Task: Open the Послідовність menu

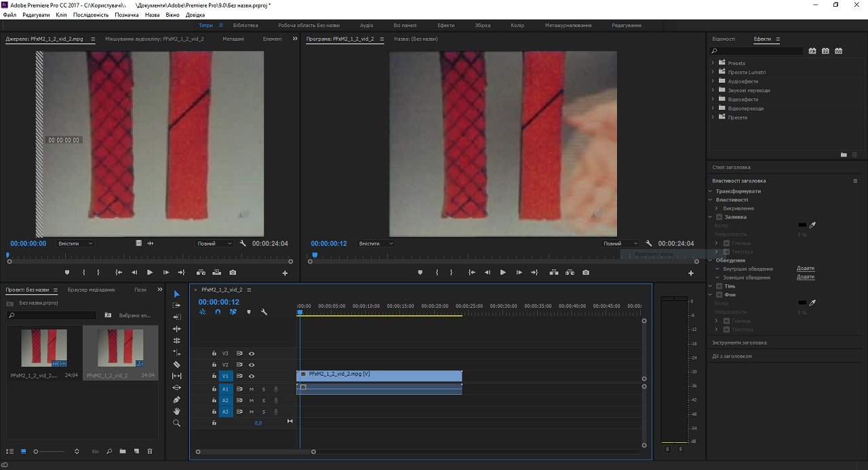Action: coord(90,14)
